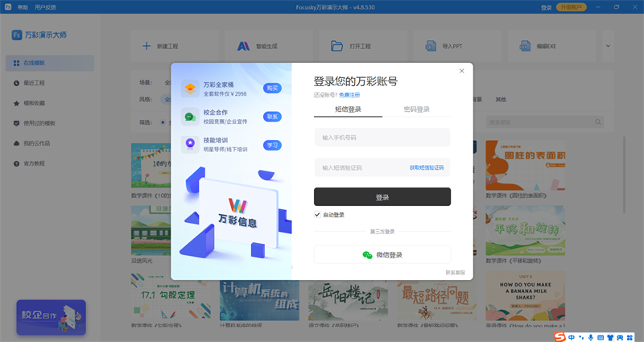Click 联系 button for 校企合作
Screen dimensions: 644x342
tap(272, 117)
